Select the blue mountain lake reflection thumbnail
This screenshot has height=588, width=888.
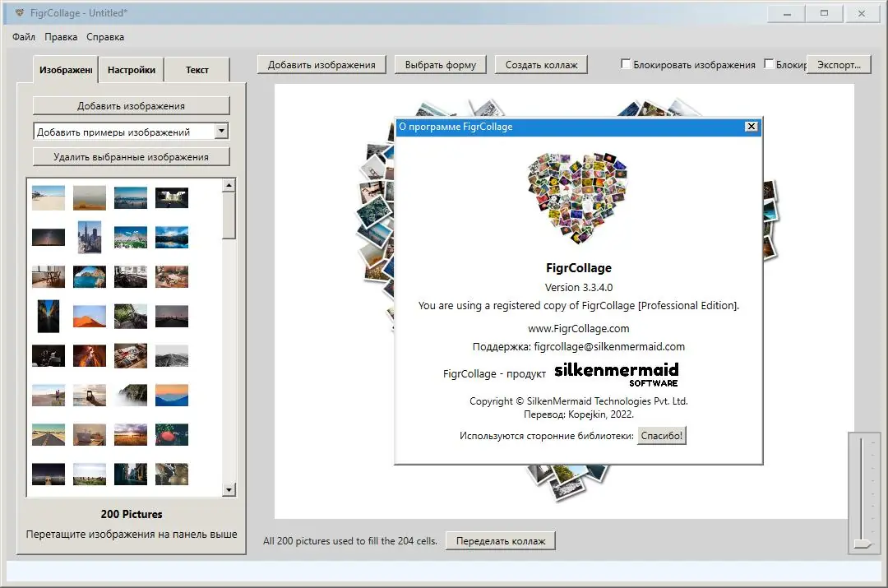coord(172,237)
